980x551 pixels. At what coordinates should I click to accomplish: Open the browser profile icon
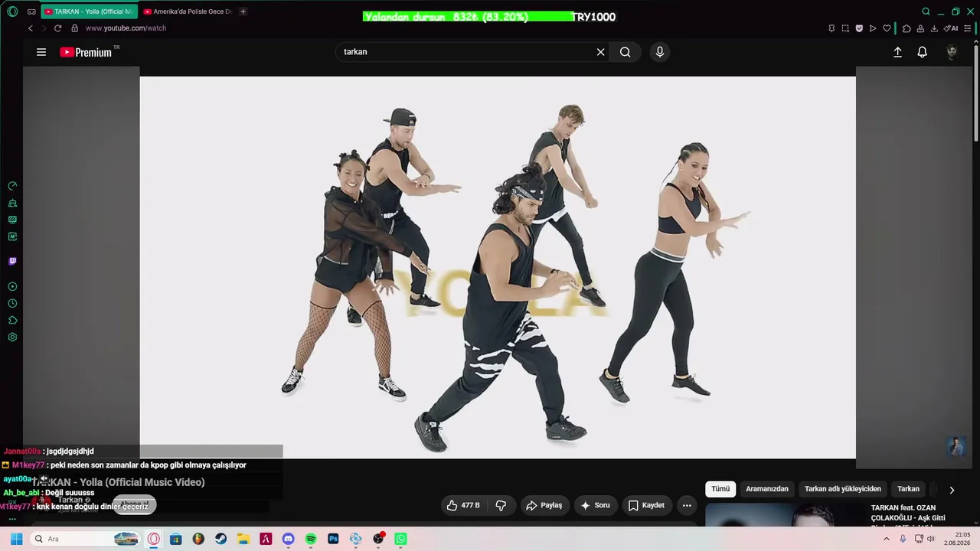[x=920, y=28]
